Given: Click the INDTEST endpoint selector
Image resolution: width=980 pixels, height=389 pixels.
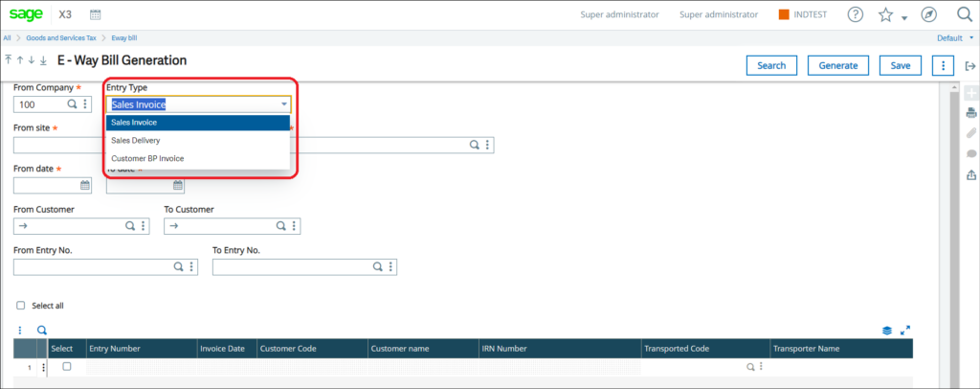Looking at the screenshot, I should [x=803, y=14].
